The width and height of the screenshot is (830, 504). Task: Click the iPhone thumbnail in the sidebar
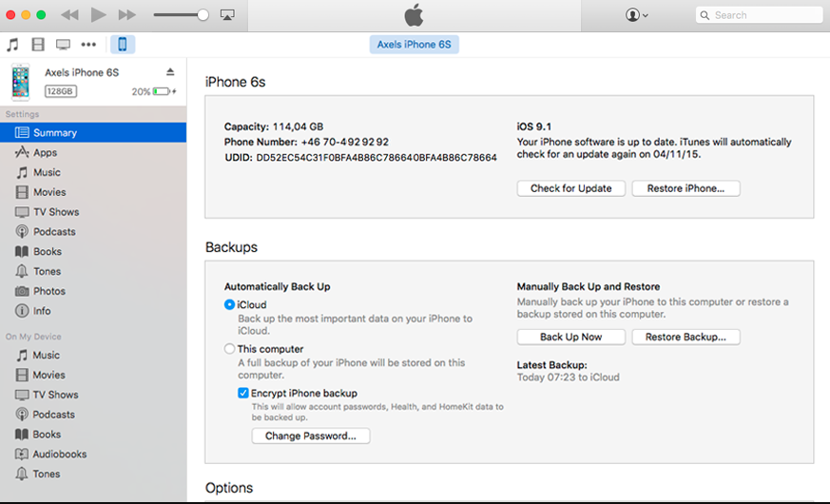pyautogui.click(x=21, y=82)
